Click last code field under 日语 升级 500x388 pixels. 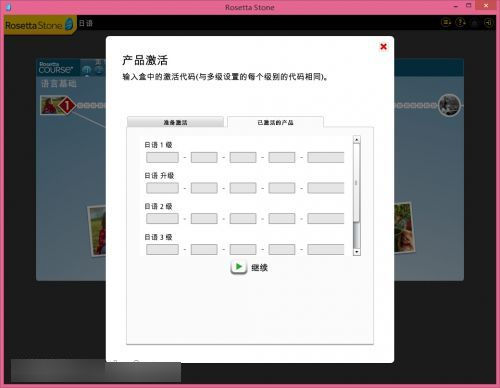[x=326, y=188]
